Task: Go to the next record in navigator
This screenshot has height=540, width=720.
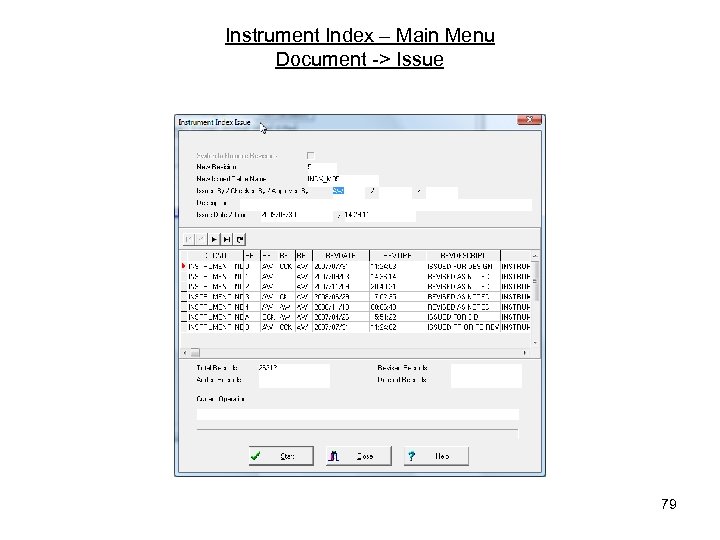Action: tap(214, 239)
